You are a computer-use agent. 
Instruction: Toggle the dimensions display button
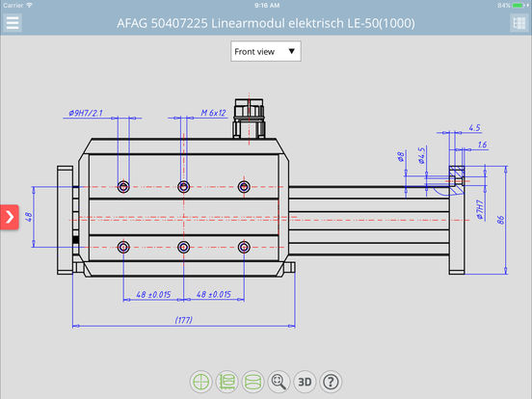(x=227, y=382)
